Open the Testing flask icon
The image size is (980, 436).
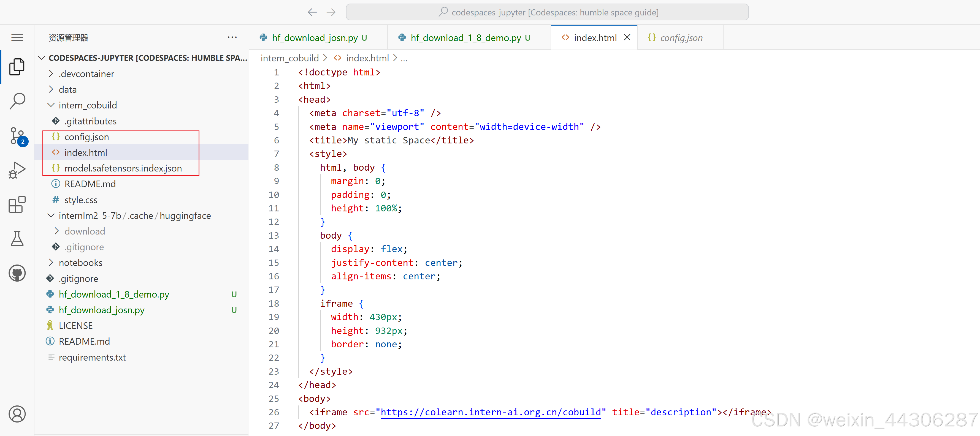coord(17,239)
